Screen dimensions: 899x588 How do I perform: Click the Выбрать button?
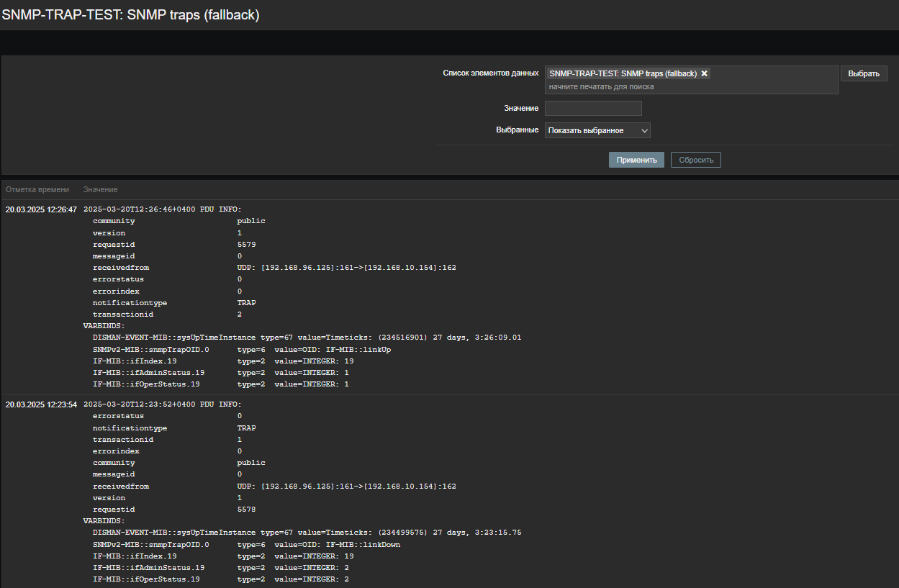863,73
